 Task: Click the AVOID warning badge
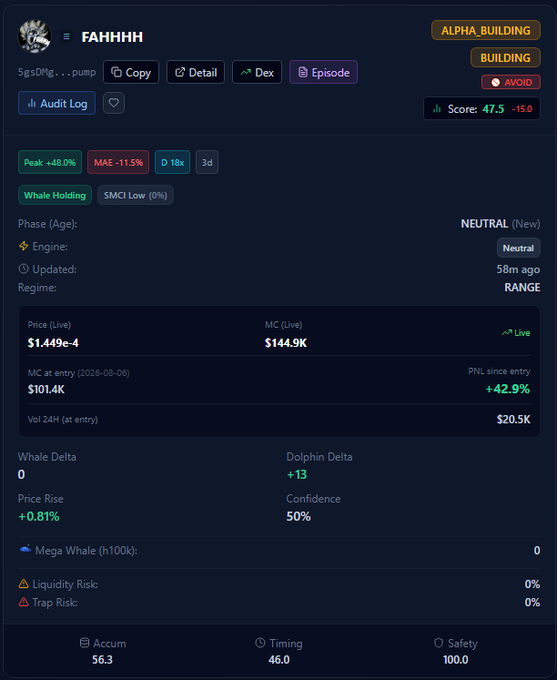511,82
